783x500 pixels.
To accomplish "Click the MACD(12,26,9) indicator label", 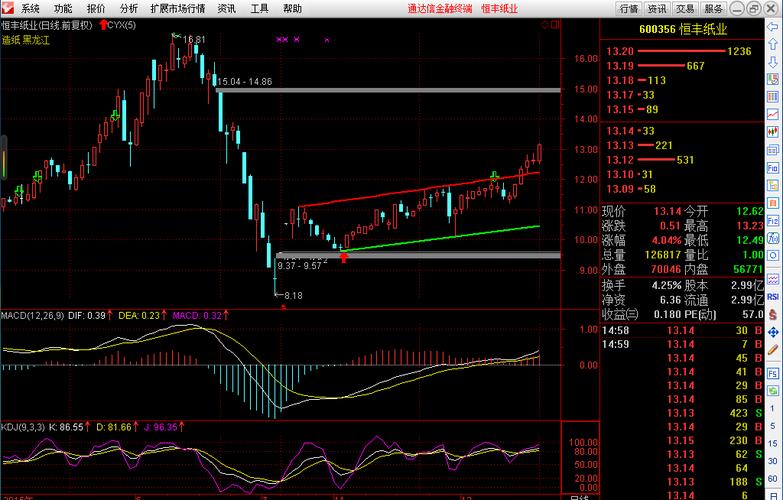I will coord(32,316).
